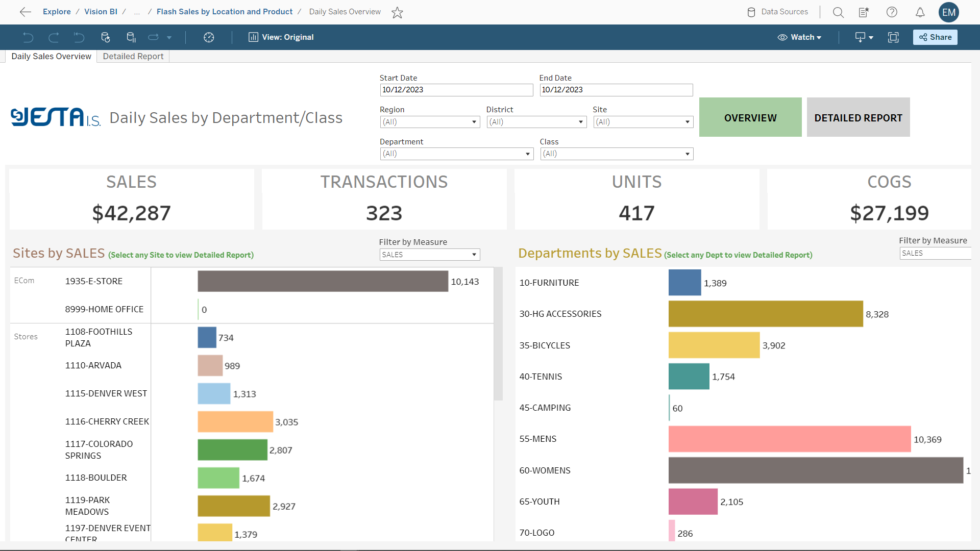Open the search magnifier icon

coord(838,12)
